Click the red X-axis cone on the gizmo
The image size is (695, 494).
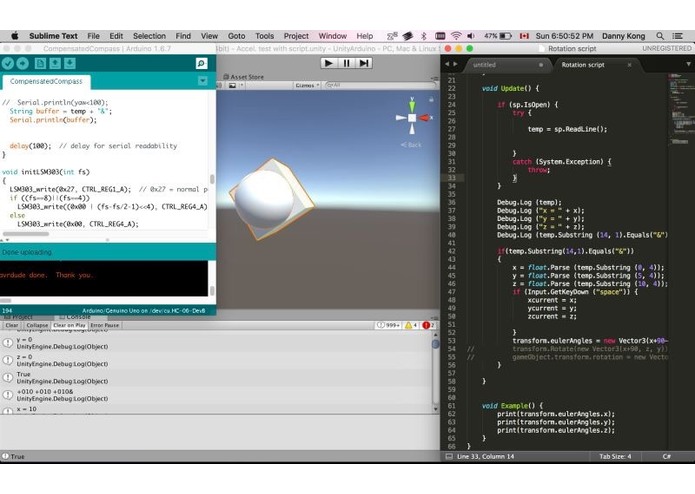424,118
